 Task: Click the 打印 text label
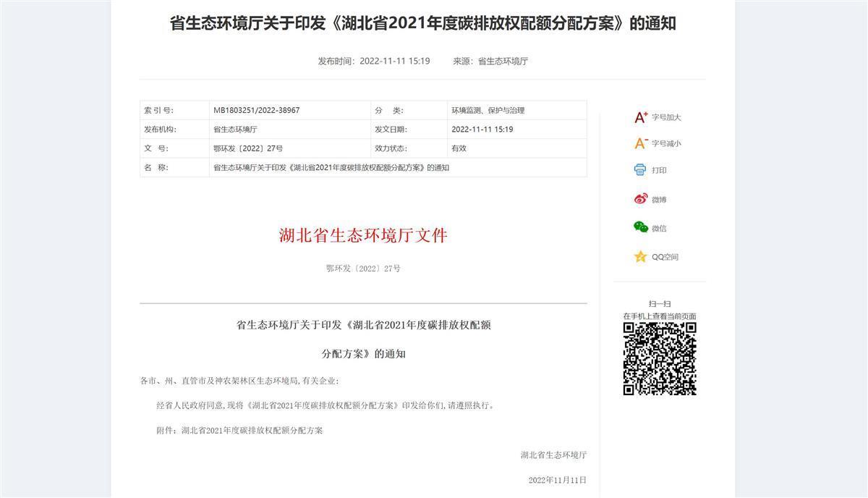click(659, 170)
